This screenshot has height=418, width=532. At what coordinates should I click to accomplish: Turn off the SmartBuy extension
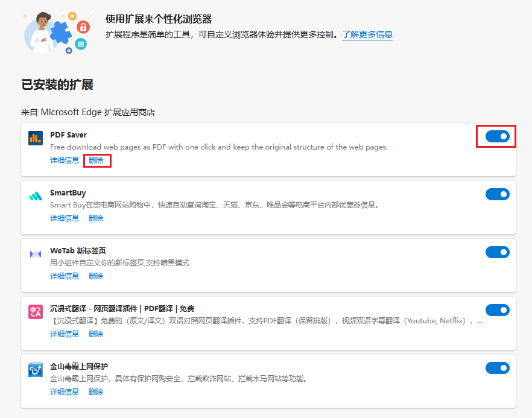coord(497,194)
